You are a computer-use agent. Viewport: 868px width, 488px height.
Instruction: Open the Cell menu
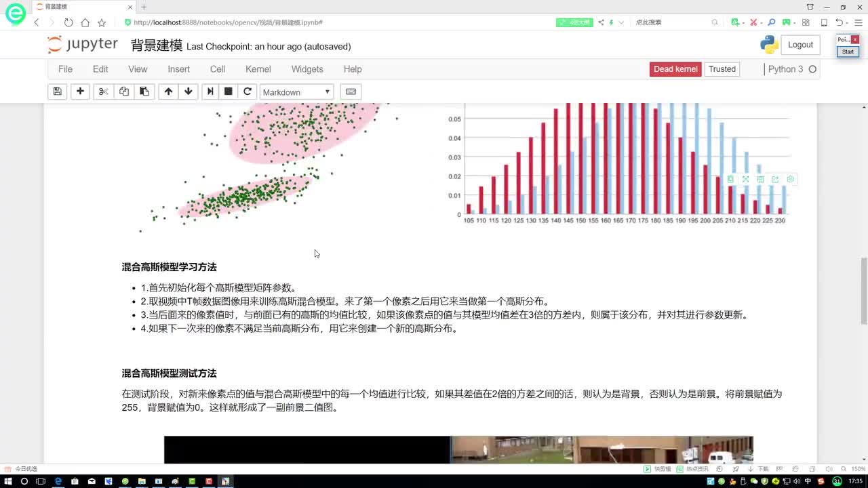tap(218, 69)
